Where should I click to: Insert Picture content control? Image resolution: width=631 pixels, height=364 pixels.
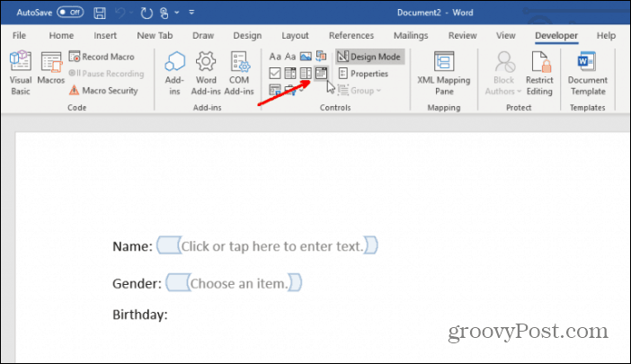point(306,57)
